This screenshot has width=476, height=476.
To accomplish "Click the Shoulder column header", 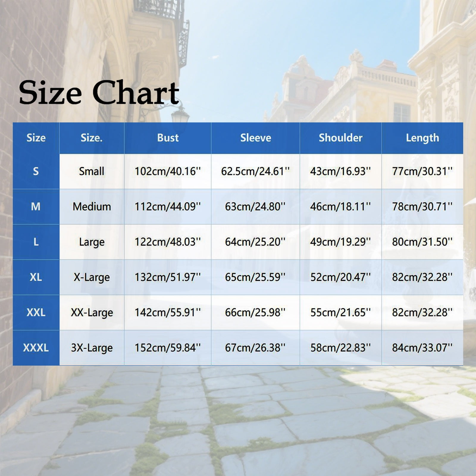I will click(x=340, y=138).
